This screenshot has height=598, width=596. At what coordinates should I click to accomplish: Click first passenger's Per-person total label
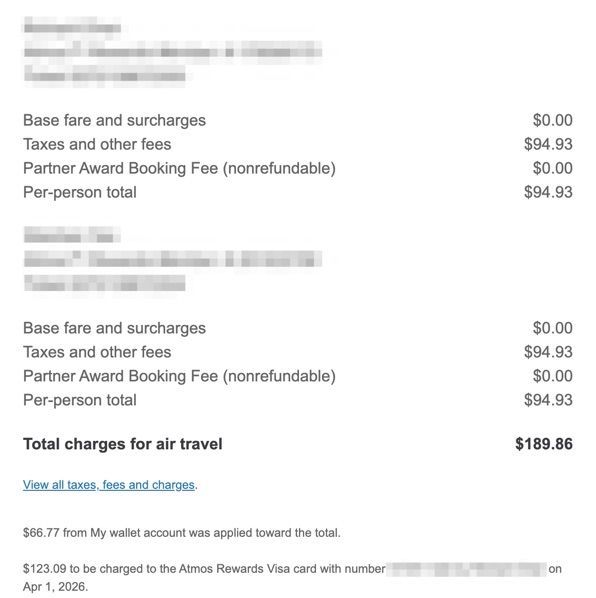[x=80, y=193]
